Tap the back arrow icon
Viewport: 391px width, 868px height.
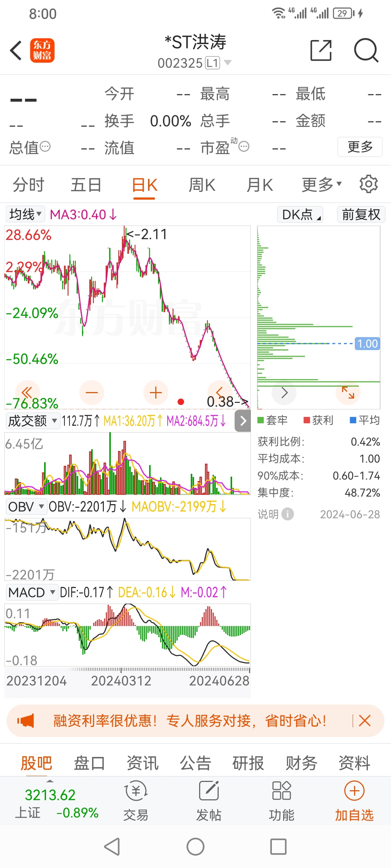(16, 50)
